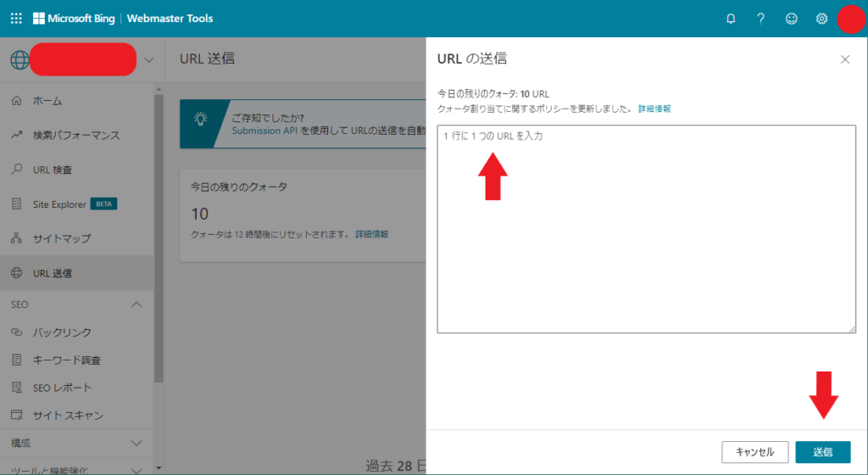Click the sidebar scrollbar thumb
The image size is (868, 475).
point(159,238)
